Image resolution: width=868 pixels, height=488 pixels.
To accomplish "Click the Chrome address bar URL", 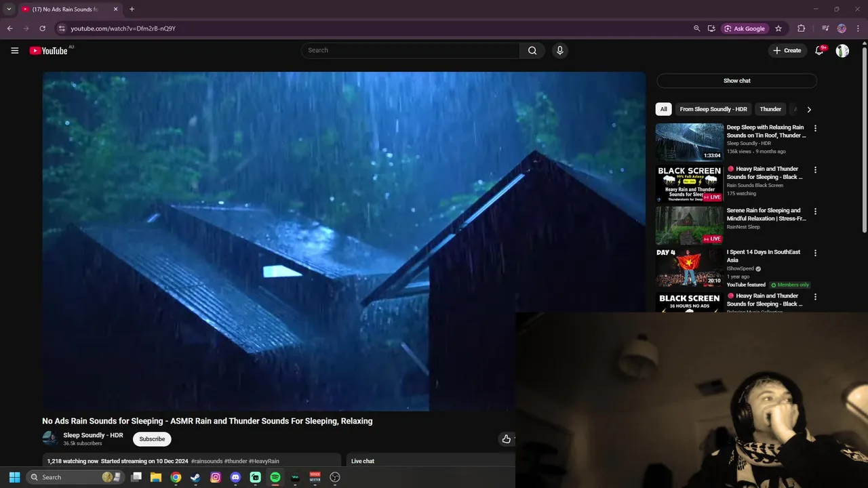I will coord(123,28).
